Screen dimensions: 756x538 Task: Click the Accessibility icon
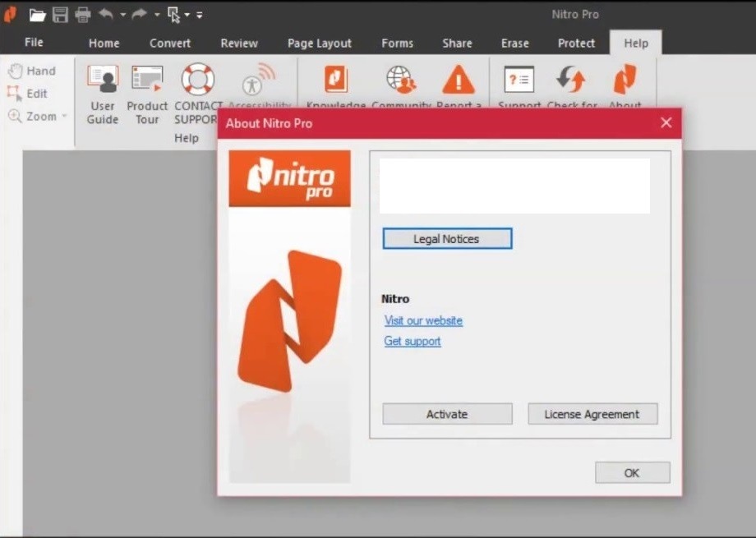coord(258,80)
